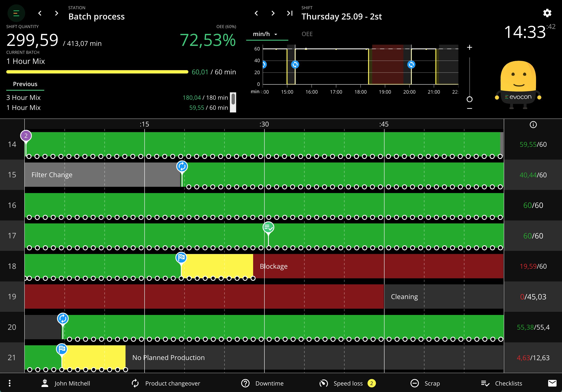Click the Product changeover icon in bottom bar
This screenshot has height=392, width=562.
coord(135,383)
